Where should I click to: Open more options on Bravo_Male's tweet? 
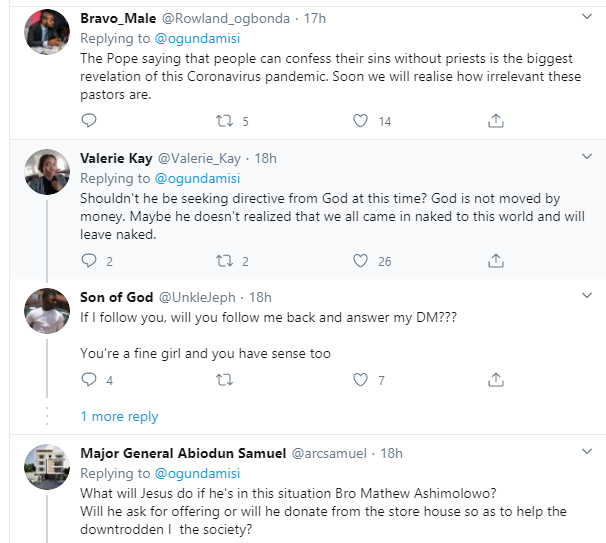588,18
